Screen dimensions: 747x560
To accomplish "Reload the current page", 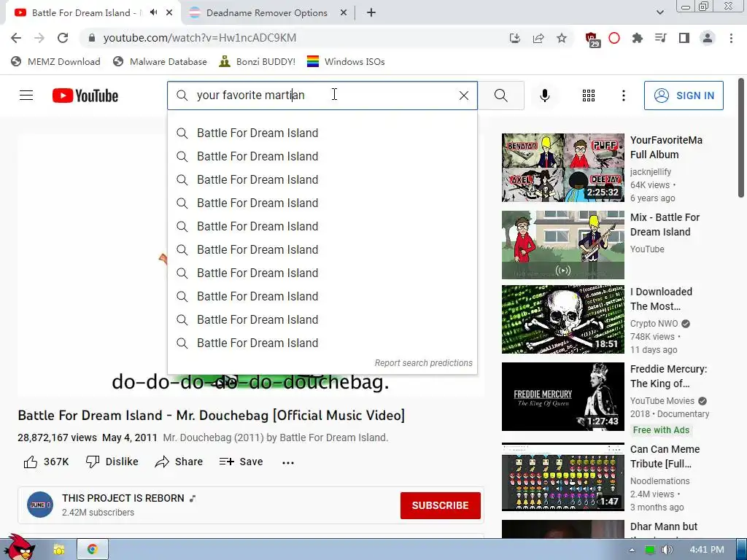I will point(63,38).
